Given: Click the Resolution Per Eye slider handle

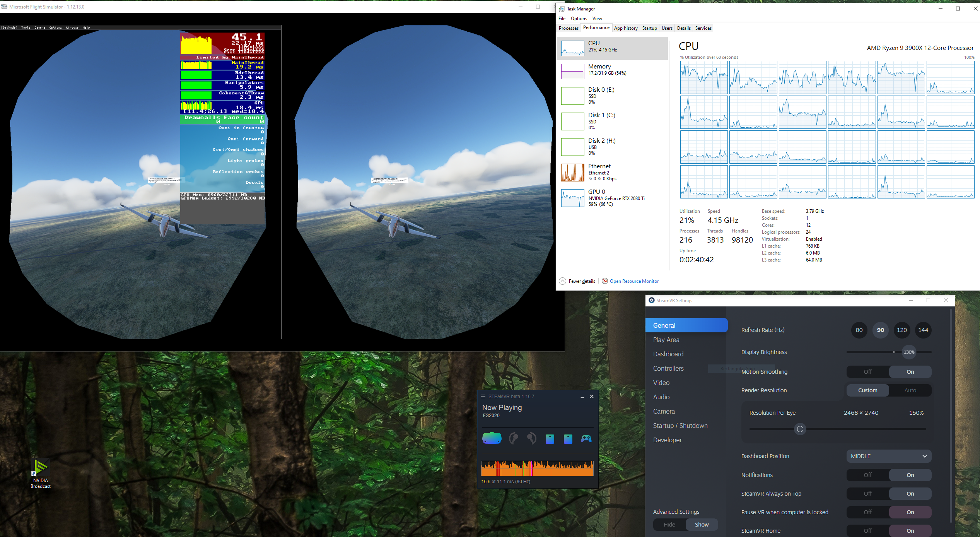Looking at the screenshot, I should [800, 429].
